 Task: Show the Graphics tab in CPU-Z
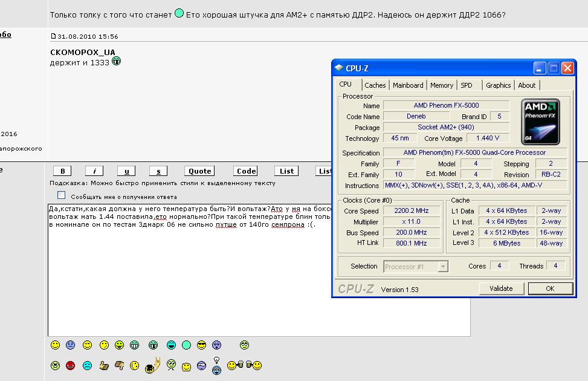(x=499, y=85)
